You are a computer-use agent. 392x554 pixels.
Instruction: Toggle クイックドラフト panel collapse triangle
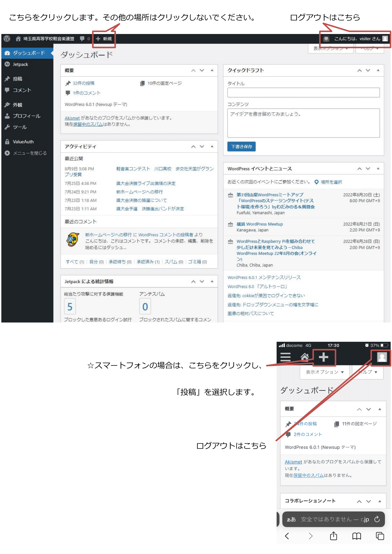pos(378,70)
